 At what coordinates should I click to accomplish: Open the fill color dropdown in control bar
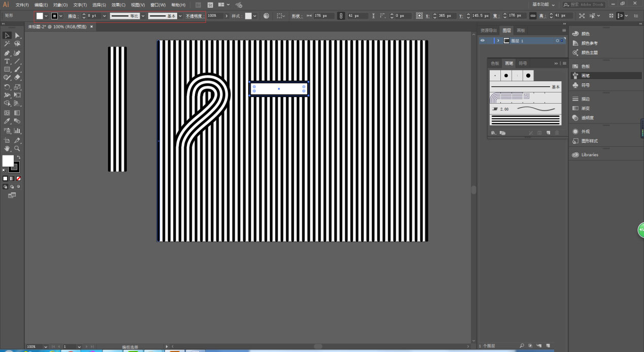[x=46, y=16]
